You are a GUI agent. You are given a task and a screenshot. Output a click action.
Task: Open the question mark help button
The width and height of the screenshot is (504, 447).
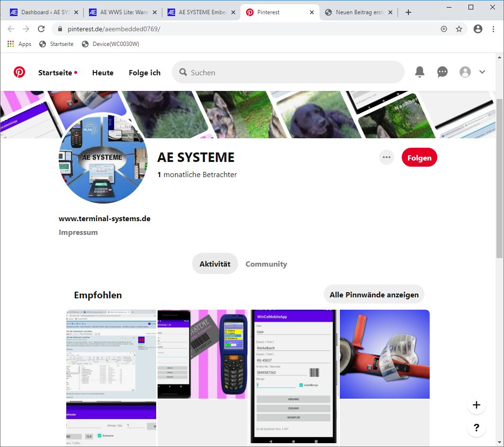[477, 428]
